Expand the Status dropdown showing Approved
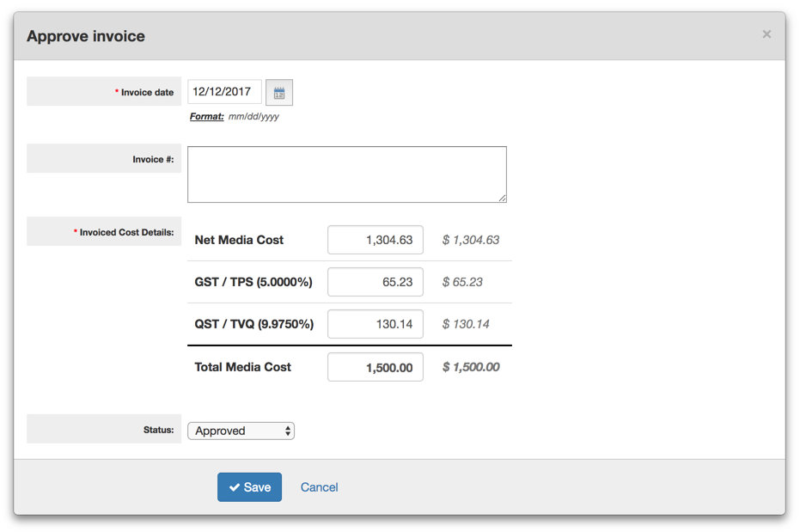This screenshot has height=532, width=806. click(x=241, y=431)
